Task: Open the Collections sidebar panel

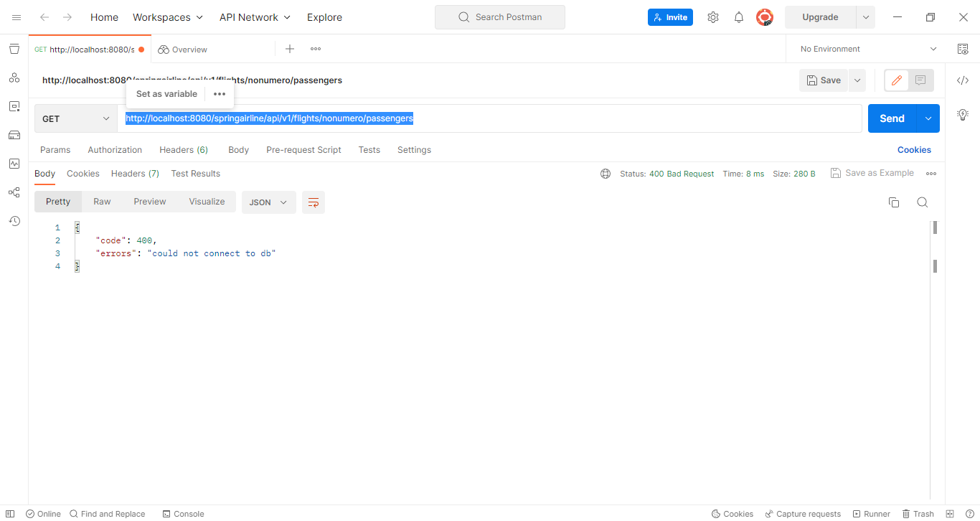Action: [x=14, y=49]
